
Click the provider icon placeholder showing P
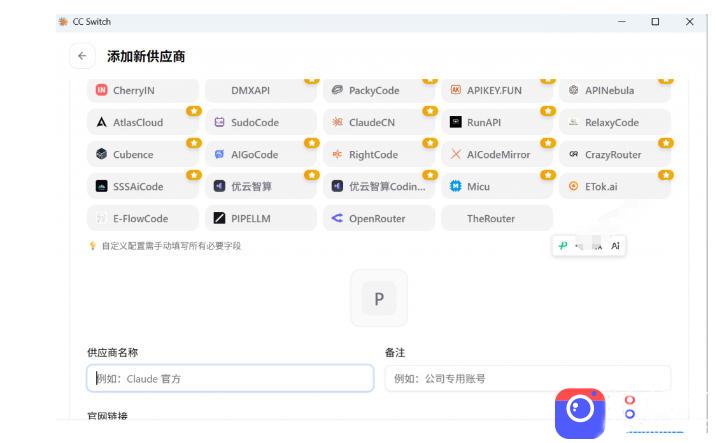click(379, 299)
